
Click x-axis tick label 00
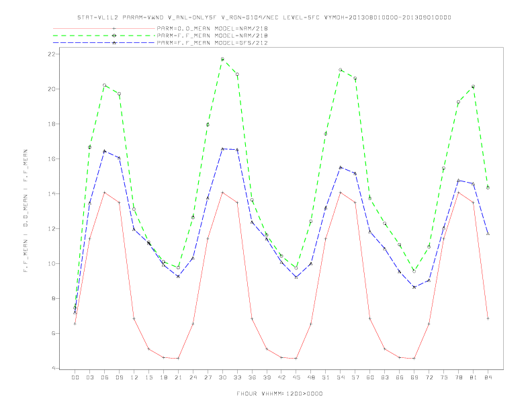[75, 377]
